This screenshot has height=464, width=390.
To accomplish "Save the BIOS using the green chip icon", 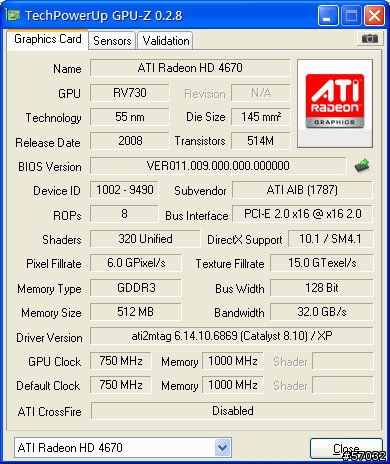I will coord(362,166).
